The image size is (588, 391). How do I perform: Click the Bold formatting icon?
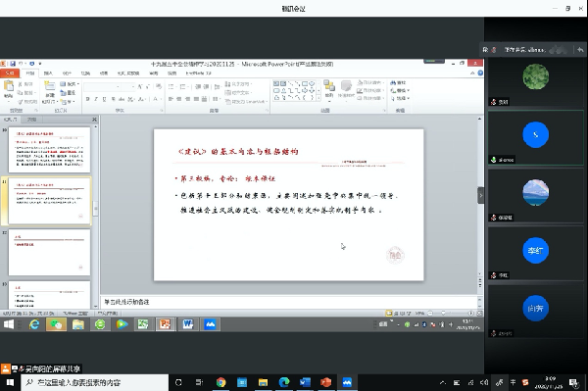tap(88, 99)
